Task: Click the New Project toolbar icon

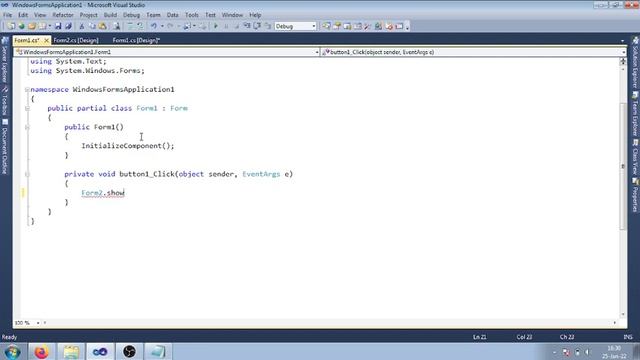Action: click(x=11, y=26)
